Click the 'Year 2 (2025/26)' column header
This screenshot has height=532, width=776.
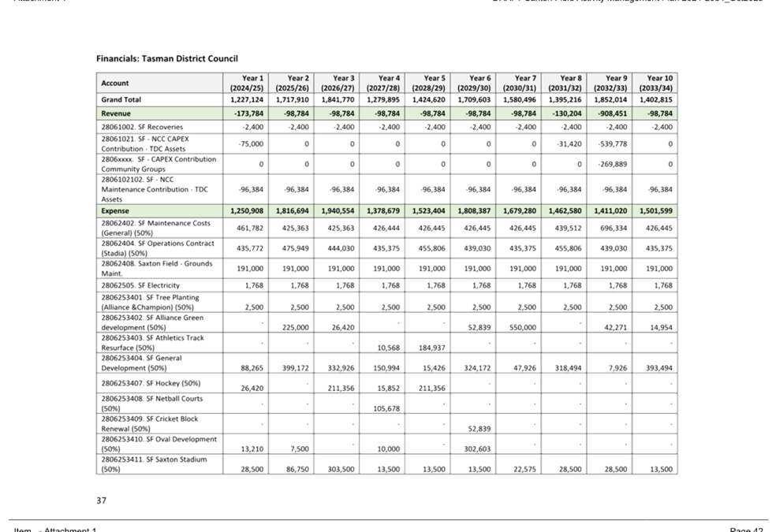click(x=292, y=83)
